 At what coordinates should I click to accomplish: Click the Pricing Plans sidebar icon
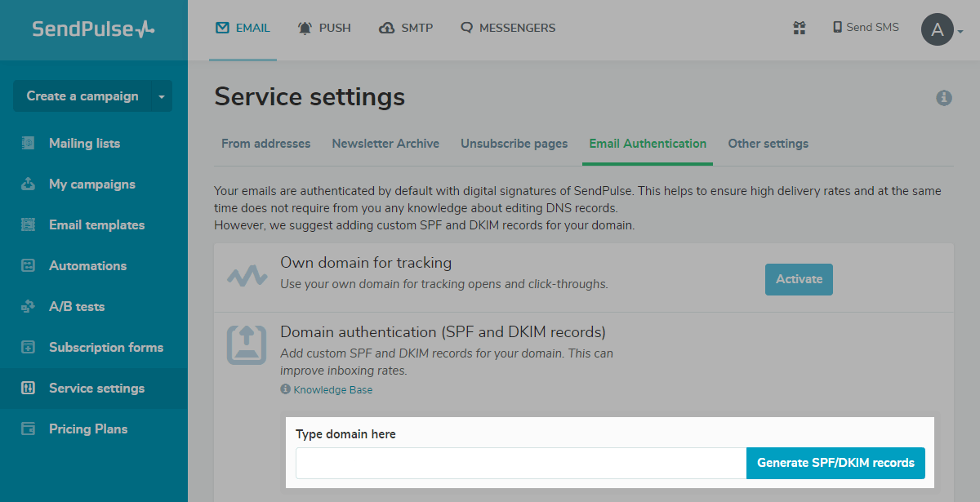pyautogui.click(x=29, y=429)
